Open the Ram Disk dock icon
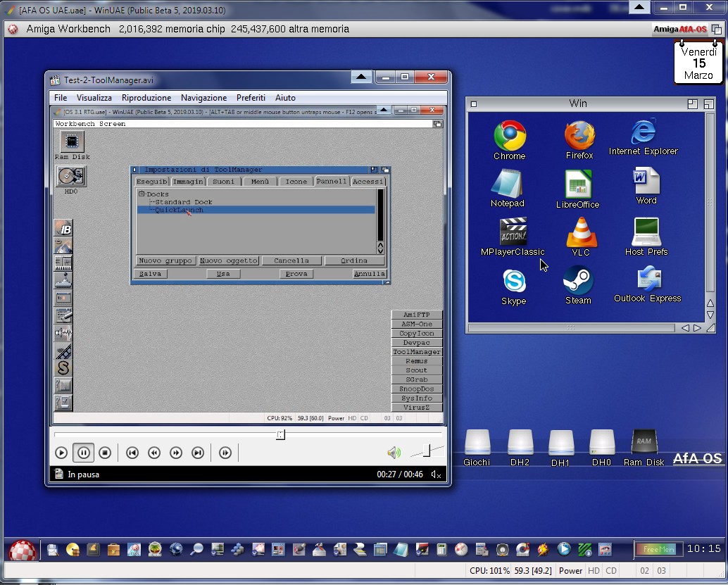 (644, 443)
